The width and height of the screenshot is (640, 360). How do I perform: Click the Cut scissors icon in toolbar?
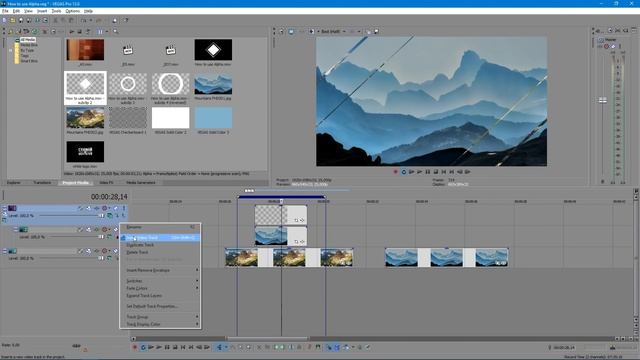point(56,20)
